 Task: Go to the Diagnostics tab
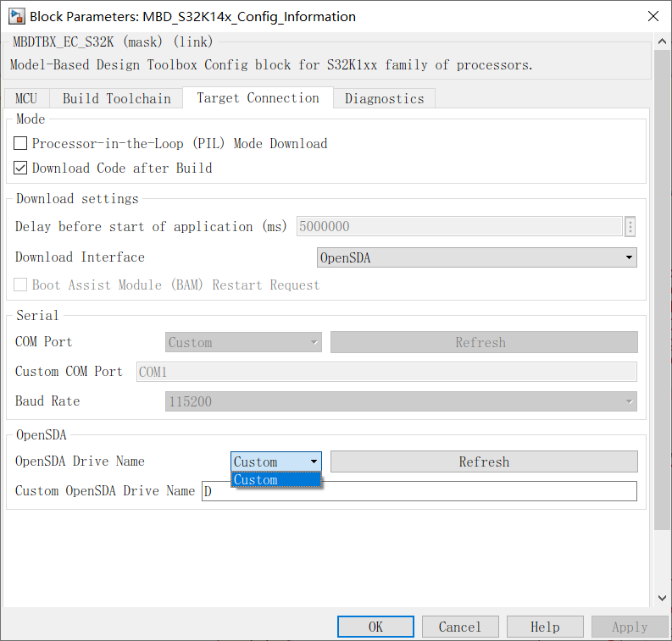point(384,98)
